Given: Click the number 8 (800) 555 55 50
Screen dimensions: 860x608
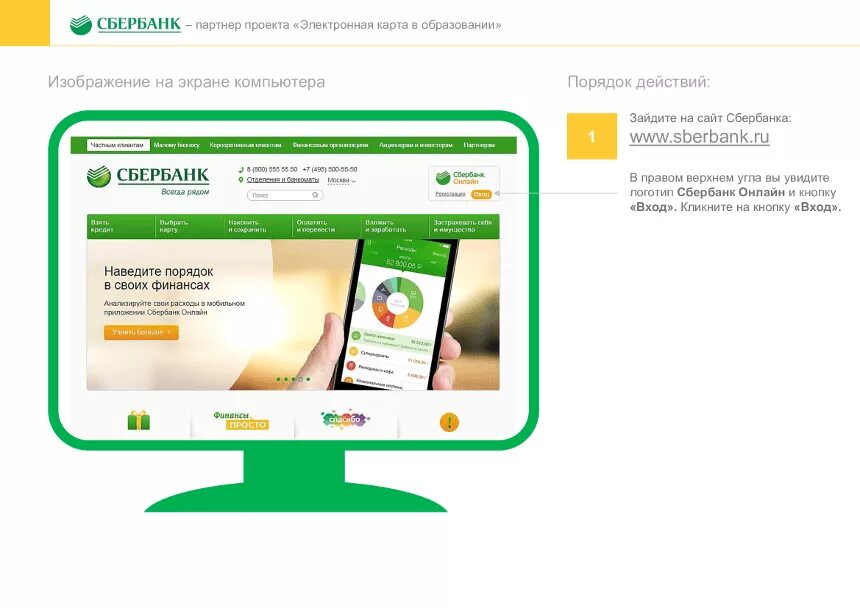Looking at the screenshot, I should pos(272,169).
